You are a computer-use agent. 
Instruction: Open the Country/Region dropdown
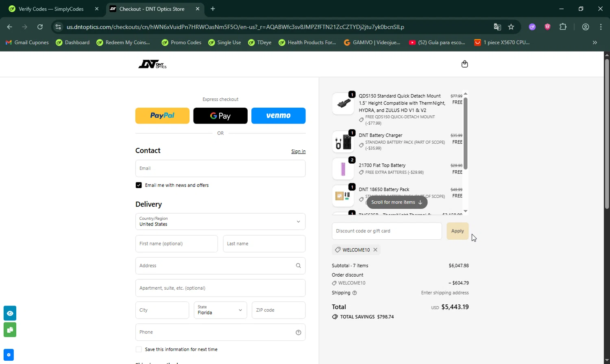[220, 222]
